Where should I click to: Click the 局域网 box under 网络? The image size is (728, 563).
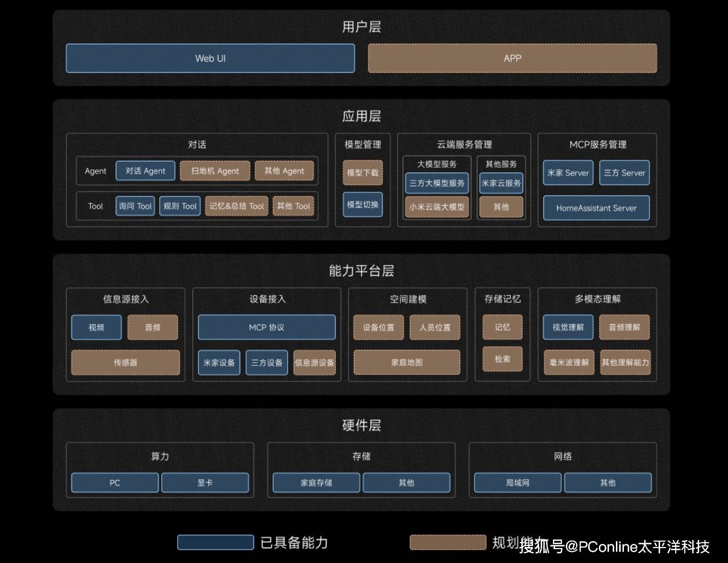click(517, 483)
